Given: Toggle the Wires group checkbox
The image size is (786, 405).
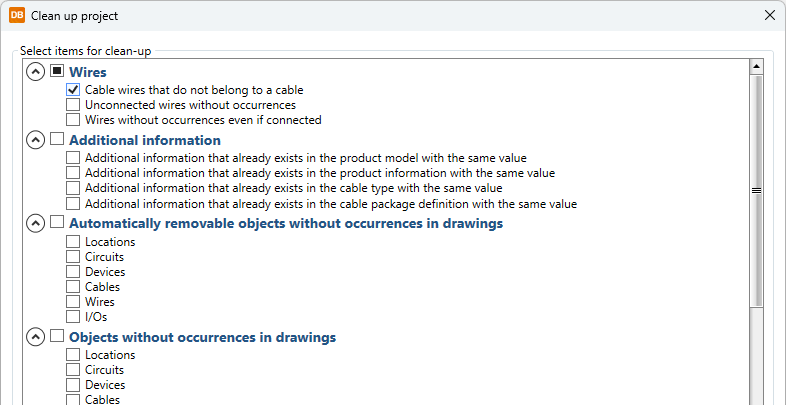Looking at the screenshot, I should tap(57, 72).
